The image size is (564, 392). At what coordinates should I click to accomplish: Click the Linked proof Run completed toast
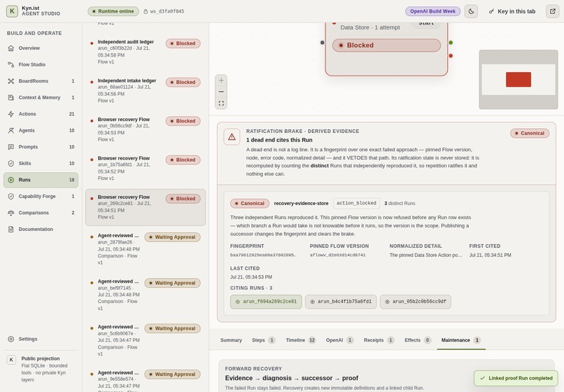coord(516,378)
